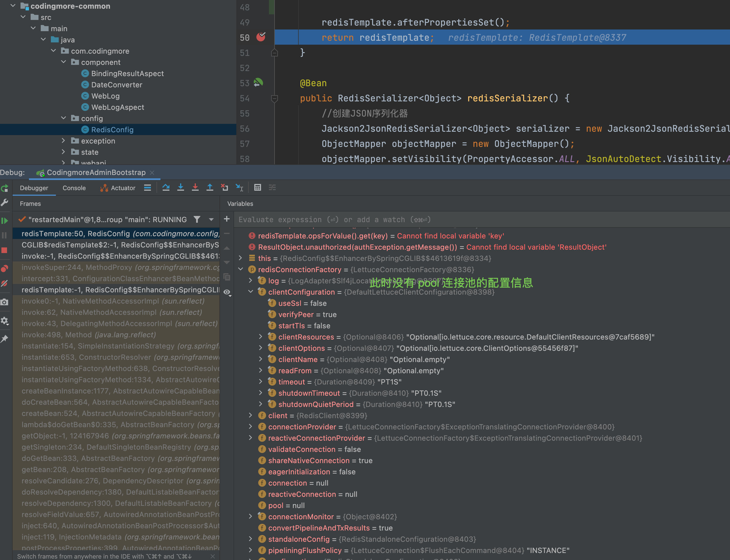Click the Step Out icon

point(210,187)
